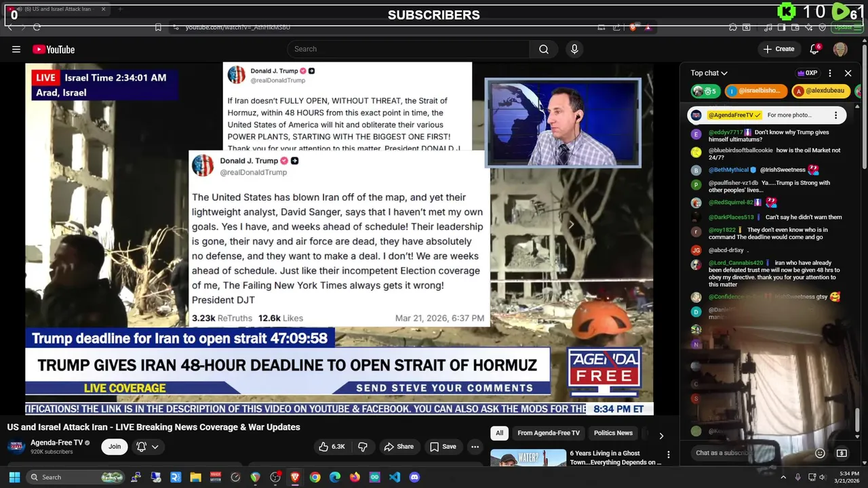
Task: Reload the page in the browser
Action: coord(37,27)
